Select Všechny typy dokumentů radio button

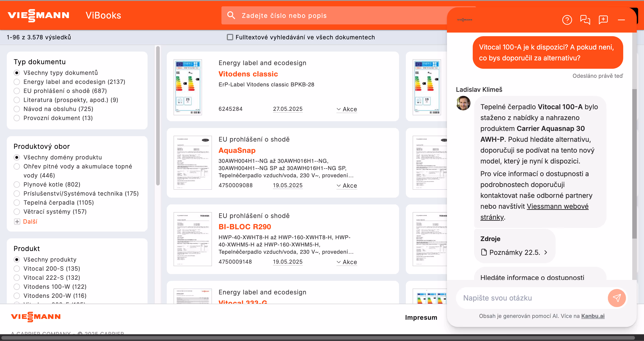[17, 73]
